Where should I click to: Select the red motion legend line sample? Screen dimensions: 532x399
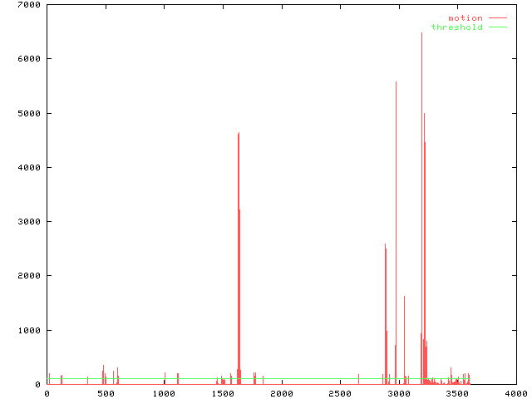[x=497, y=17]
